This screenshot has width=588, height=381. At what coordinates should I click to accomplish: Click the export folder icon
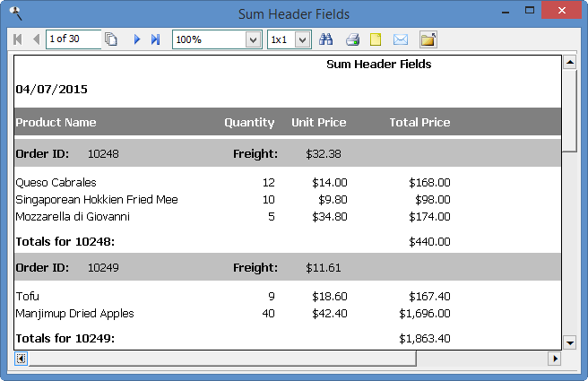click(428, 39)
